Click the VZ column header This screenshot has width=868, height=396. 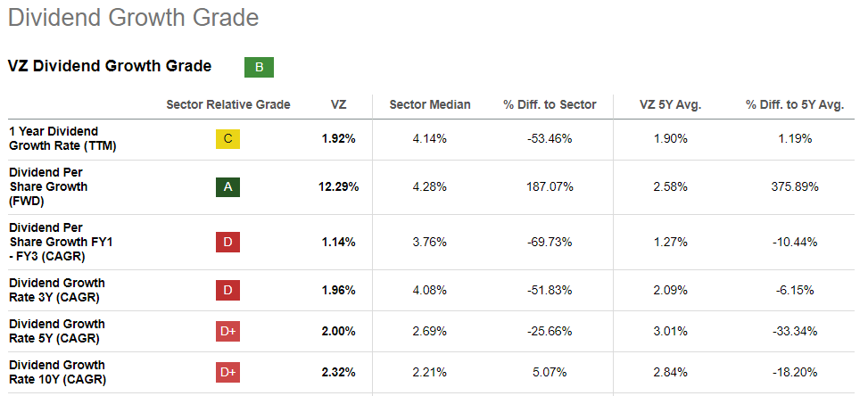338,105
